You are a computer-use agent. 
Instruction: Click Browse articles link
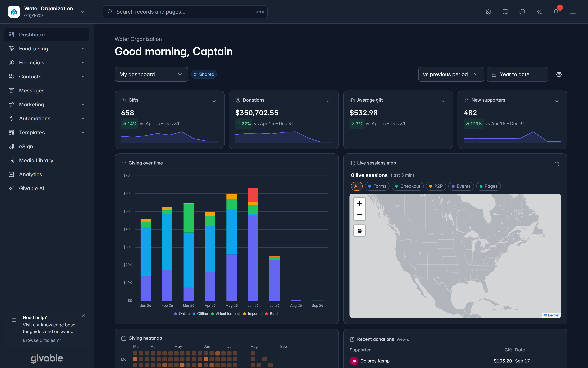(42, 340)
